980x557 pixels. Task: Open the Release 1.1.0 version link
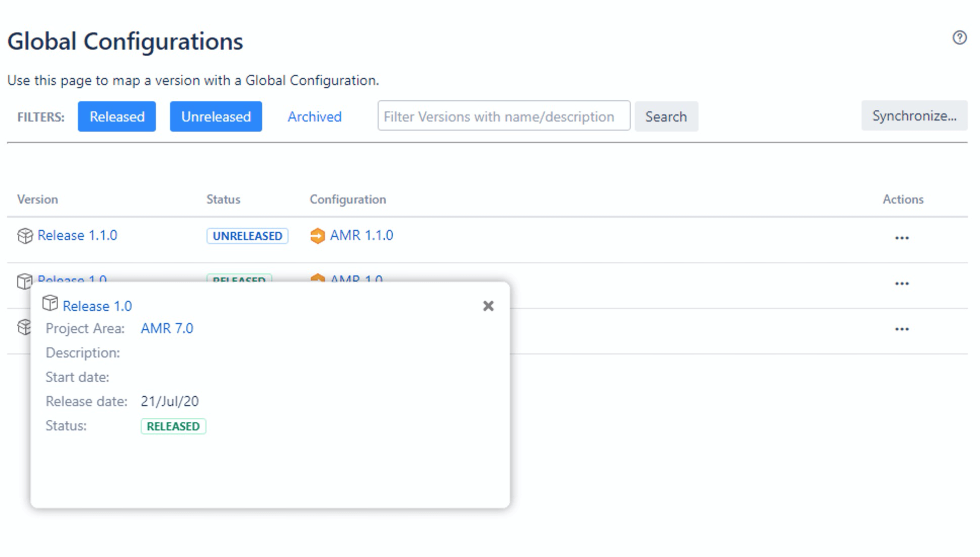click(x=77, y=235)
